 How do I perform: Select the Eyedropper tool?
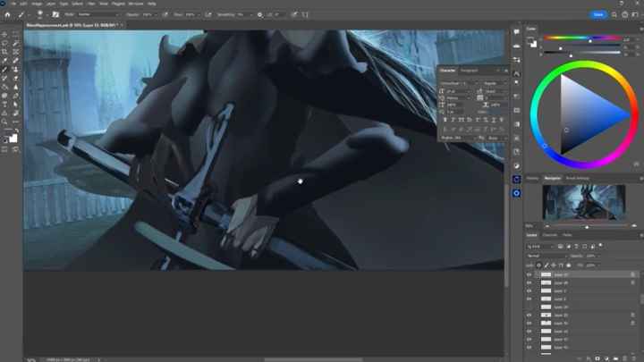click(x=4, y=61)
